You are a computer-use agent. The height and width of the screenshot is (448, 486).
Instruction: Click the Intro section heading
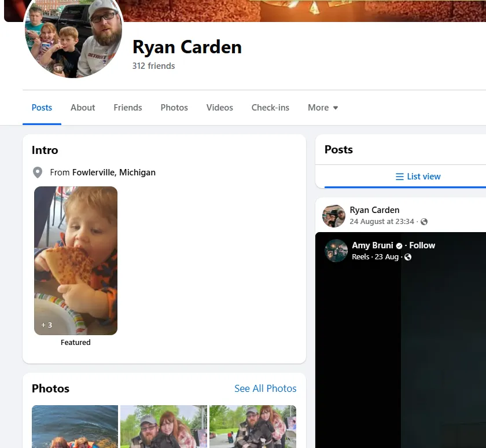point(45,150)
